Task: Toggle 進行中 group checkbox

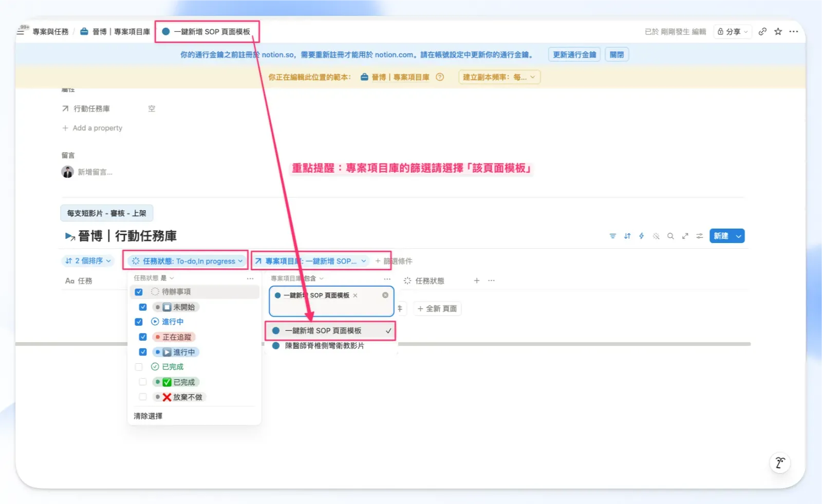Action: [x=139, y=322]
